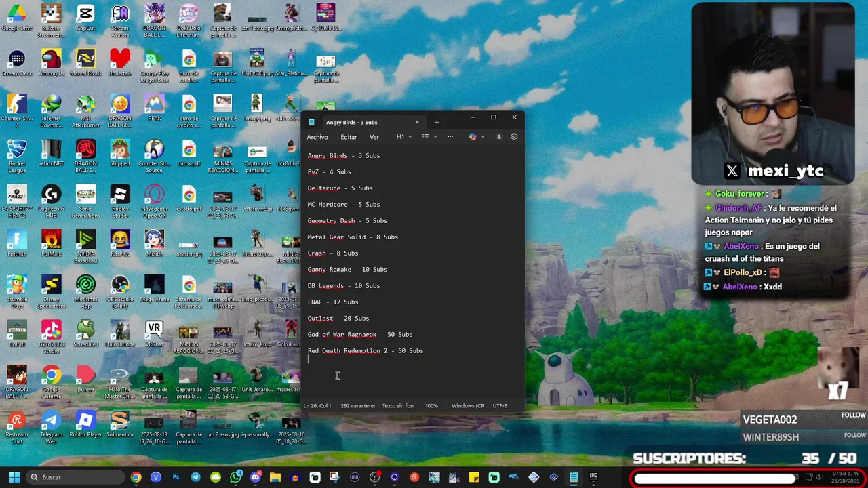Click the 'Metal Gear Solid - 8 Subs' line
This screenshot has width=868, height=488.
point(353,237)
